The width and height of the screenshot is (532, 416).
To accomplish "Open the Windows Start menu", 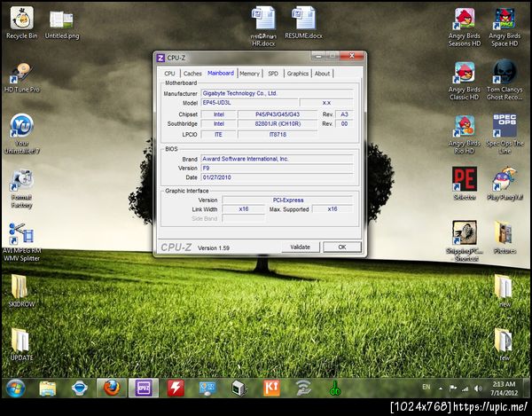I will point(15,388).
